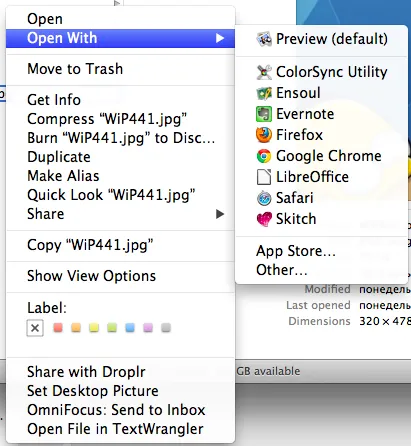
Task: Click the LibreOffice document icon
Action: tap(264, 177)
